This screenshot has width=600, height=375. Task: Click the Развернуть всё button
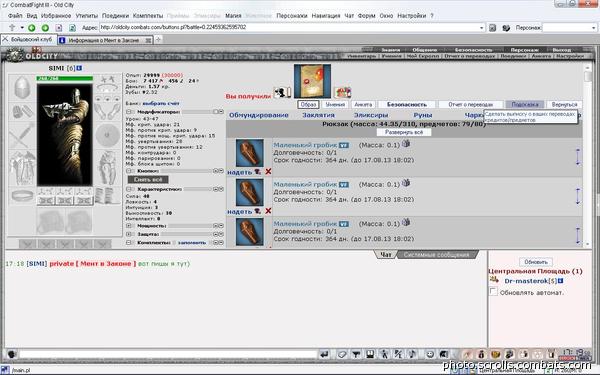404,132
